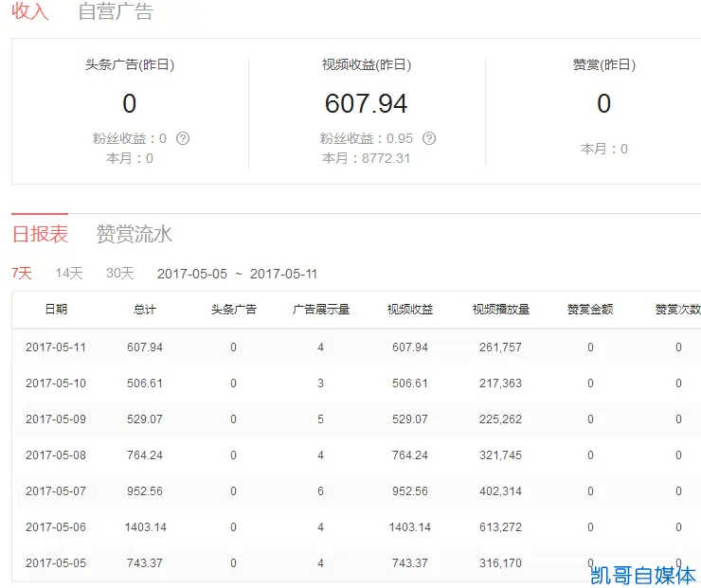Select date cell 2017-05-08

pos(56,455)
